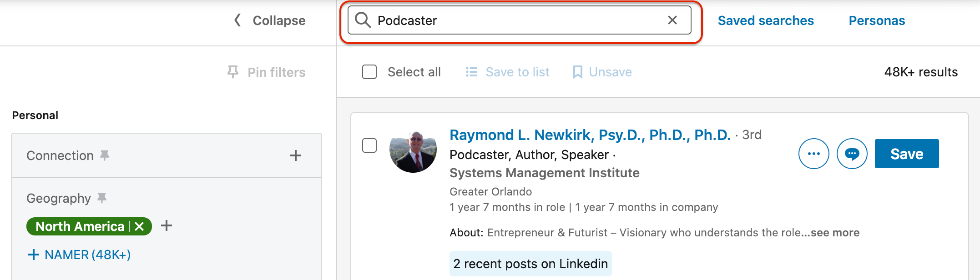
Task: Tick the checkbox for Raymond L. Newkirk
Action: [x=369, y=145]
